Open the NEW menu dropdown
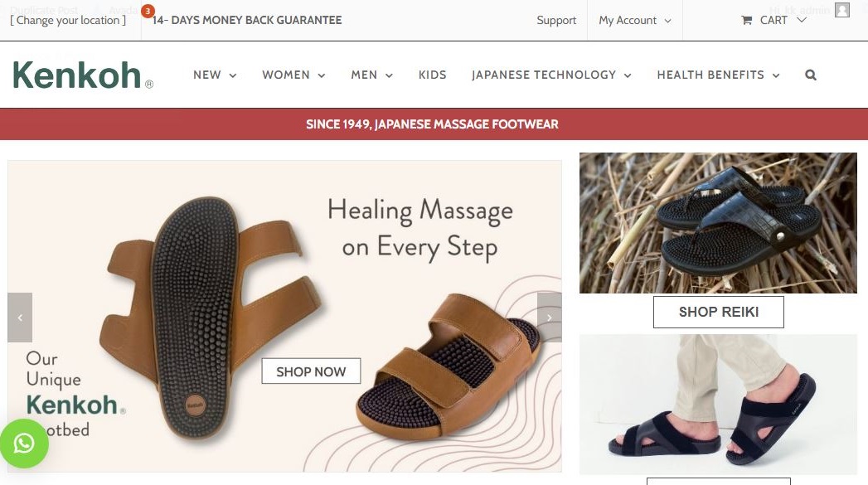The width and height of the screenshot is (868, 485). tap(215, 75)
